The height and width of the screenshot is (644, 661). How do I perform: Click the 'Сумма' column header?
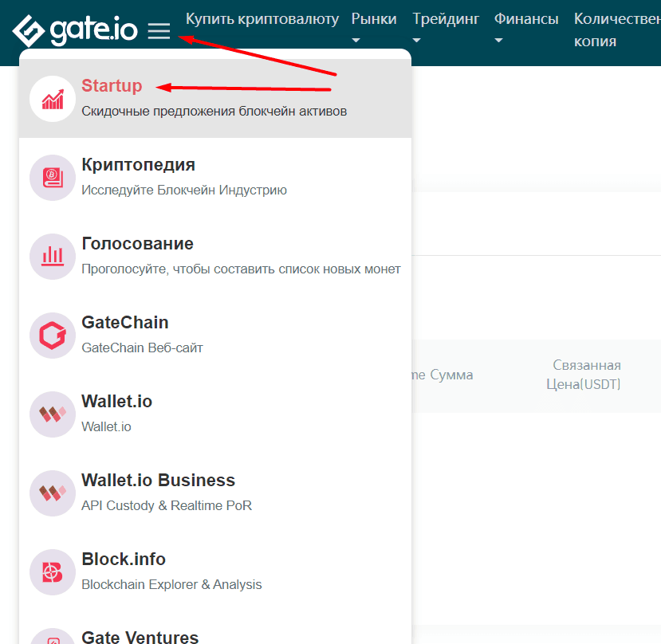point(451,375)
